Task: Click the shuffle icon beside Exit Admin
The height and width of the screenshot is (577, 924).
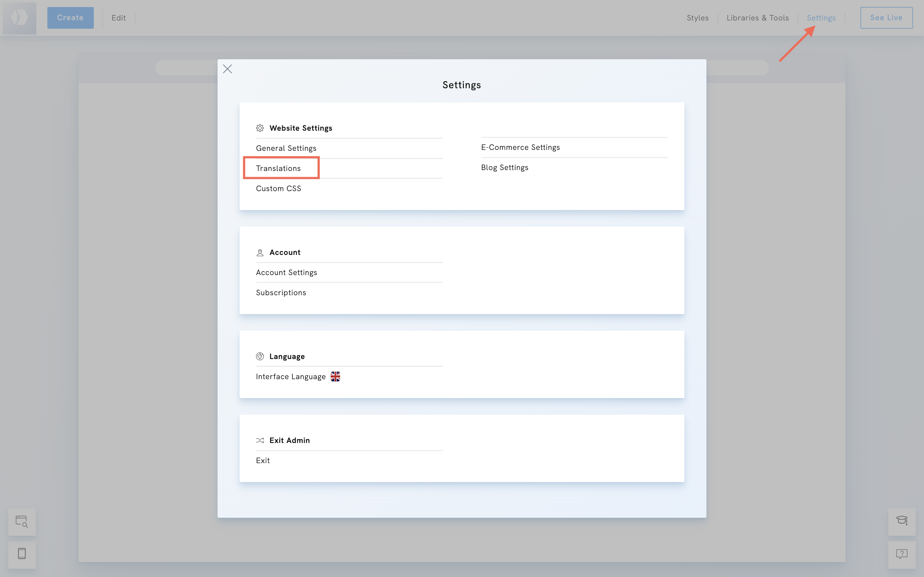Action: pos(260,440)
